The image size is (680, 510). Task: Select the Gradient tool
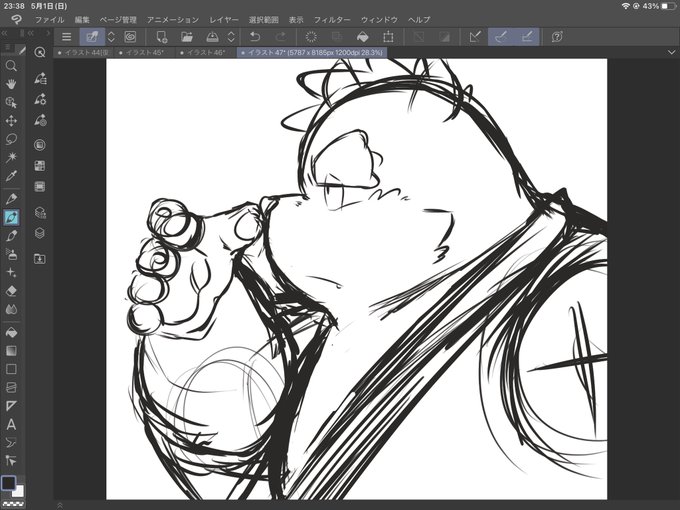[11, 350]
